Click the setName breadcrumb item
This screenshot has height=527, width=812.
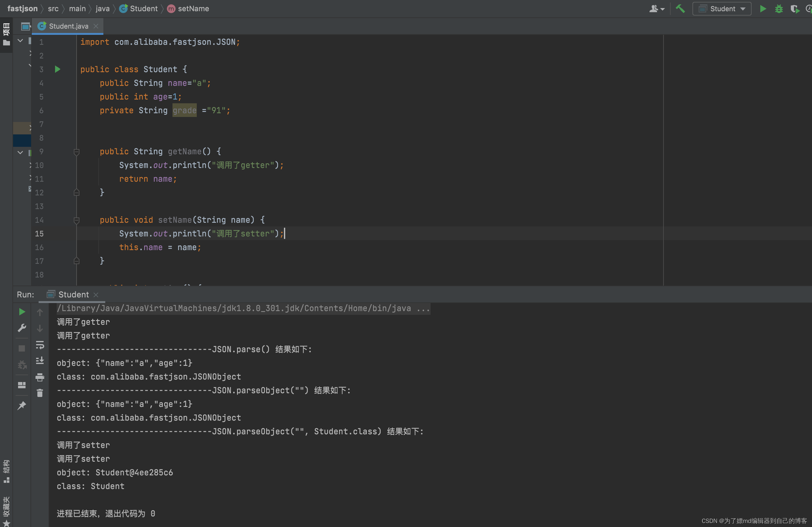click(x=193, y=9)
